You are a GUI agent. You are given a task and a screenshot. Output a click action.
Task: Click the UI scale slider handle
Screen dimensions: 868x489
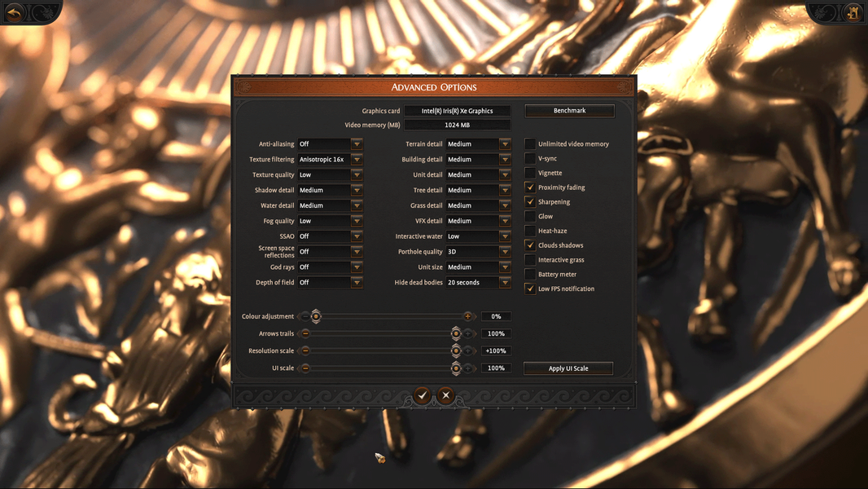[x=456, y=368]
